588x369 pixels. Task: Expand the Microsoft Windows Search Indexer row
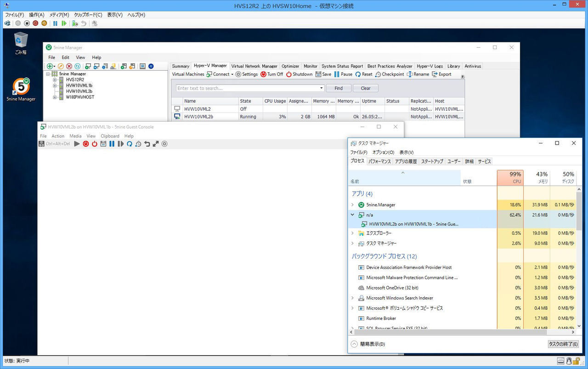[352, 298]
